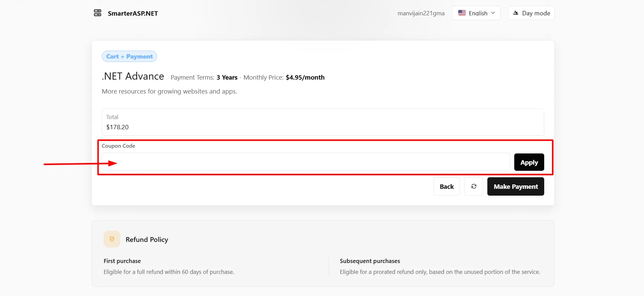Screen dimensions: 644x296
Task: Click inside the Coupon Code field
Action: coord(305,162)
